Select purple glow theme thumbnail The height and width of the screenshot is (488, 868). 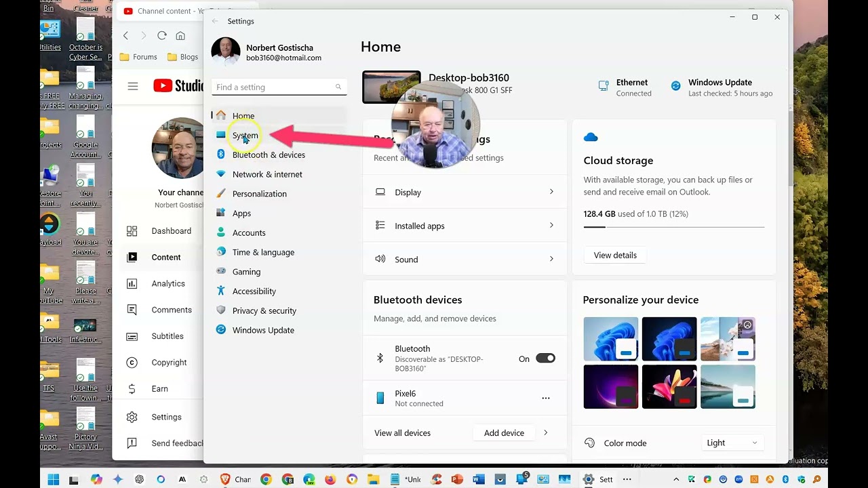tap(611, 386)
